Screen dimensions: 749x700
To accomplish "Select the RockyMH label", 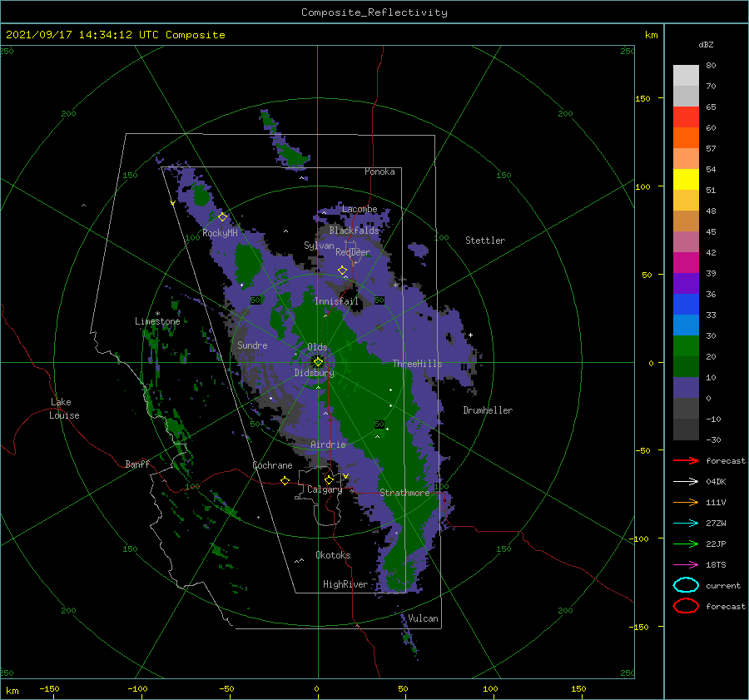I will [x=221, y=233].
